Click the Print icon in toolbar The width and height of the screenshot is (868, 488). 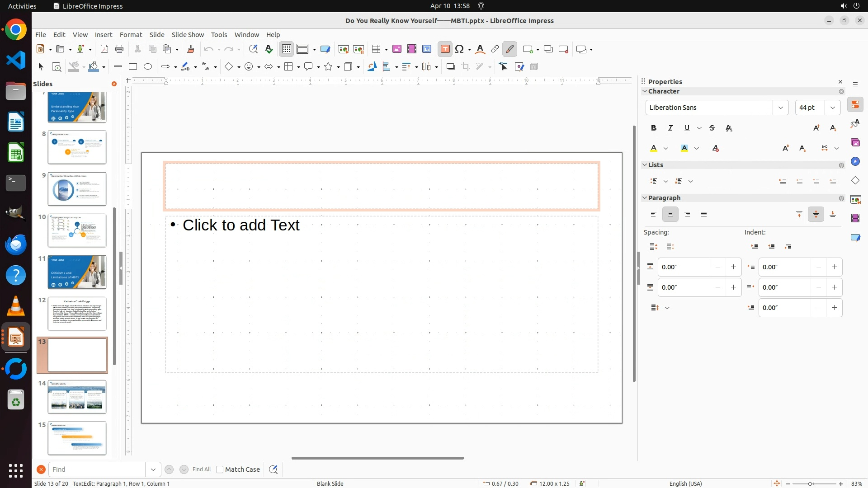pos(119,49)
